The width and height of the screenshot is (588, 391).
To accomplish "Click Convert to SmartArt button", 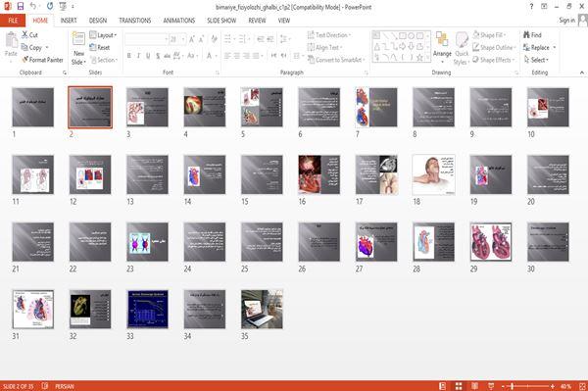I will (335, 60).
